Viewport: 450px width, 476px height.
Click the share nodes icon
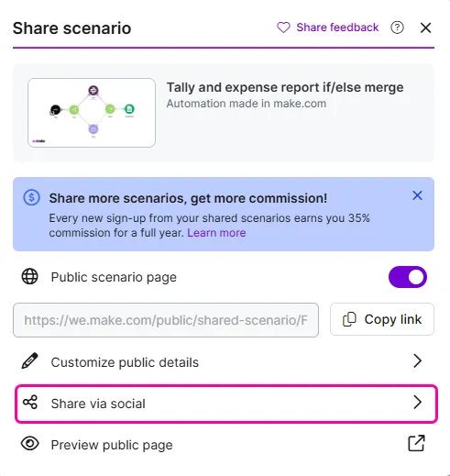30,402
